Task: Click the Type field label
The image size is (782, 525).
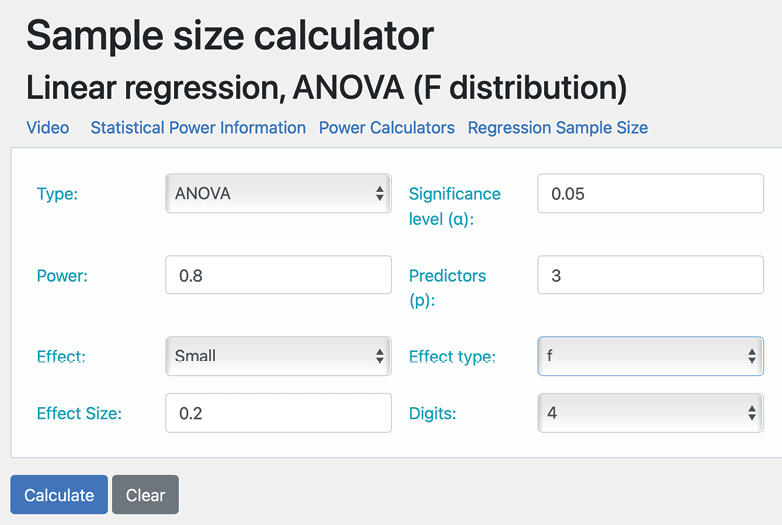Action: 57,194
